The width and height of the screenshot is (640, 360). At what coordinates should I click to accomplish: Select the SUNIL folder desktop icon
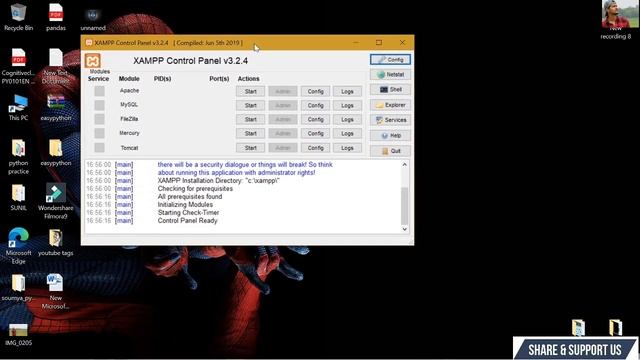[18, 198]
